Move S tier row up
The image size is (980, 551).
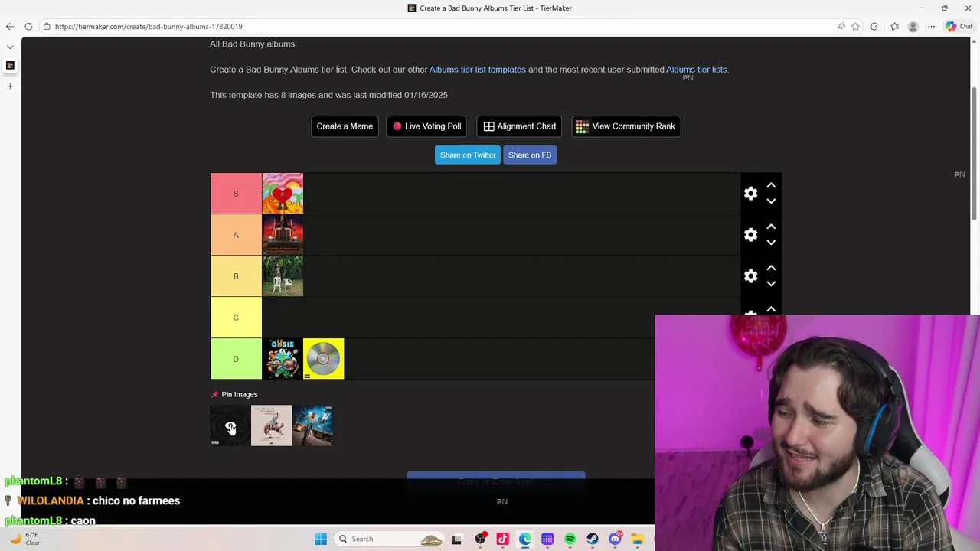tap(771, 185)
